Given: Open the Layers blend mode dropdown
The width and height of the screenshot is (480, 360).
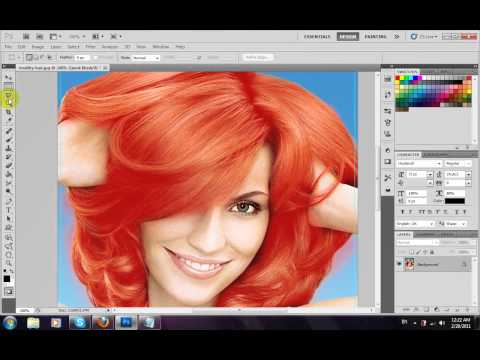Looking at the screenshot, I should pos(418,242).
